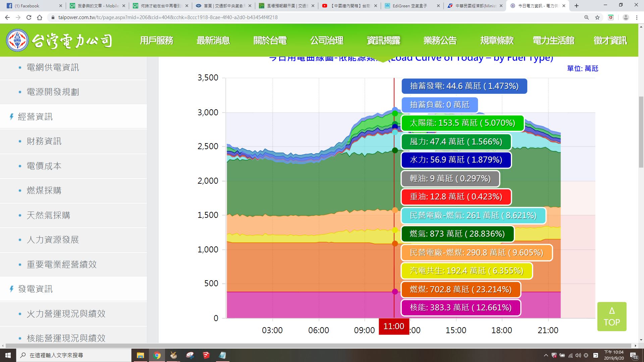Open the Chrome three-dot menu
This screenshot has height=362, width=644.
(637, 17)
